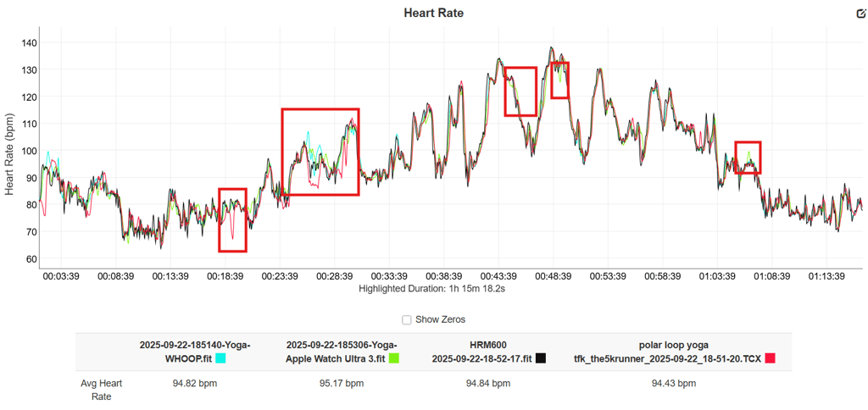Click the 94.43 bpm average value
The image size is (868, 410).
pyautogui.click(x=674, y=384)
